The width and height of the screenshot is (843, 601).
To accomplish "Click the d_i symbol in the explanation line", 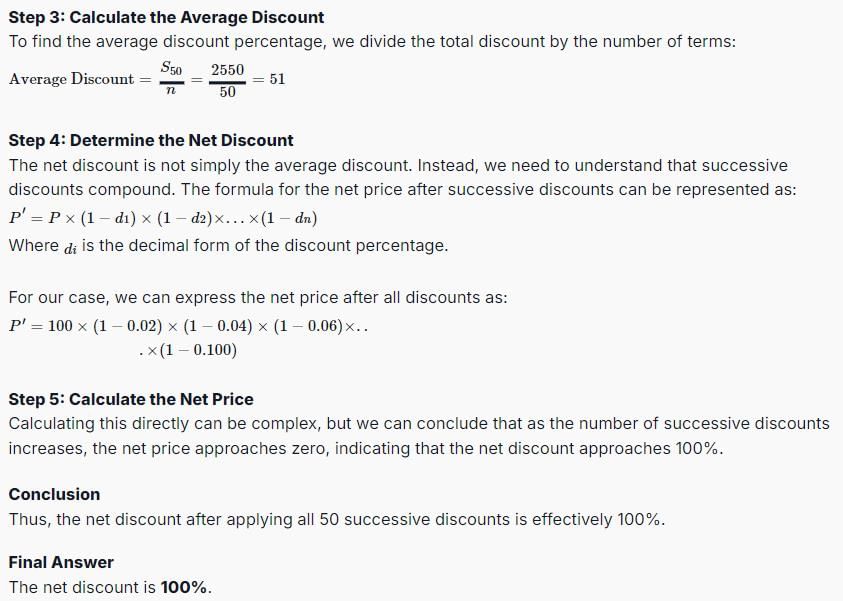I will [x=70, y=248].
